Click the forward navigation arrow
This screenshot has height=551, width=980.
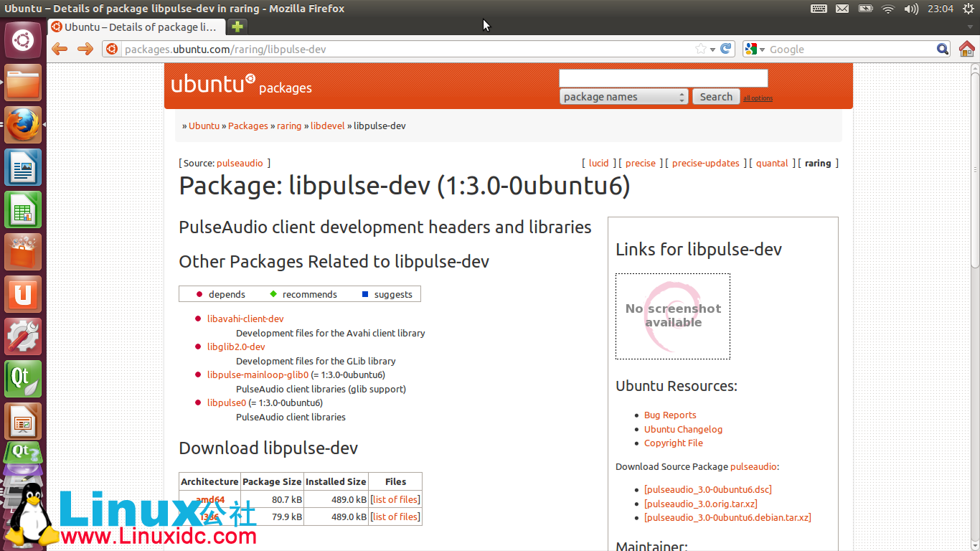click(85, 49)
